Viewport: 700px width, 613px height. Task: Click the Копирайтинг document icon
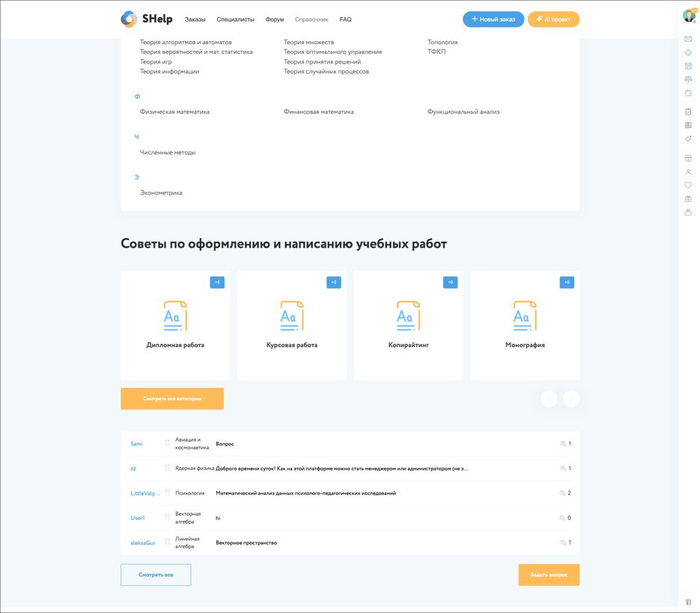coord(408,316)
